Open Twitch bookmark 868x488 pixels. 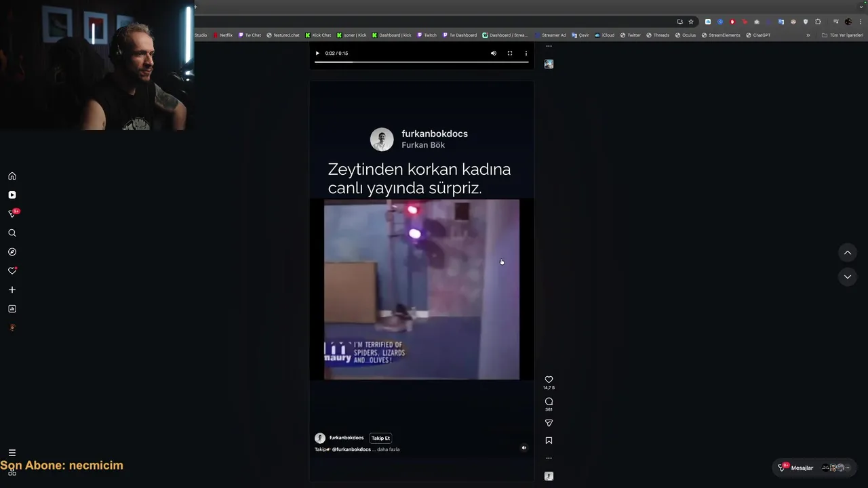coord(427,35)
